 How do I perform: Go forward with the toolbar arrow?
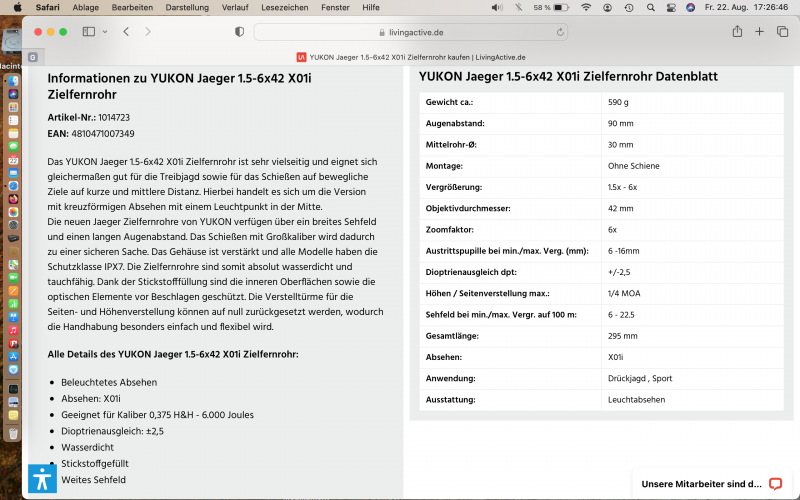(x=148, y=32)
